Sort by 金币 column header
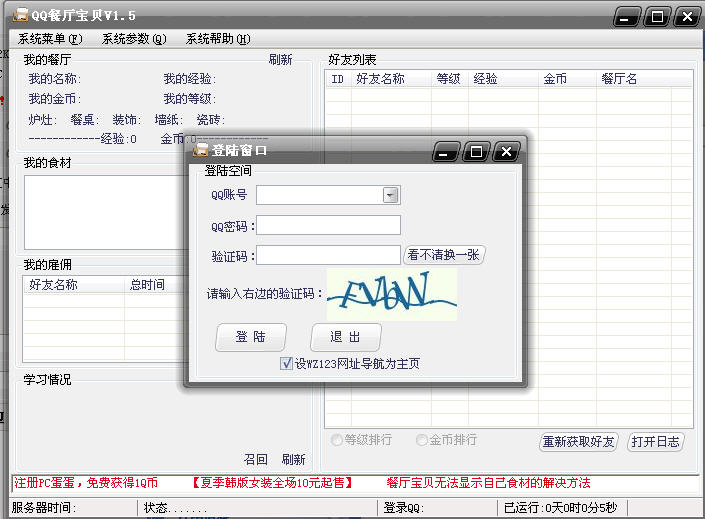Screen dimensions: 705x519 point(567,79)
